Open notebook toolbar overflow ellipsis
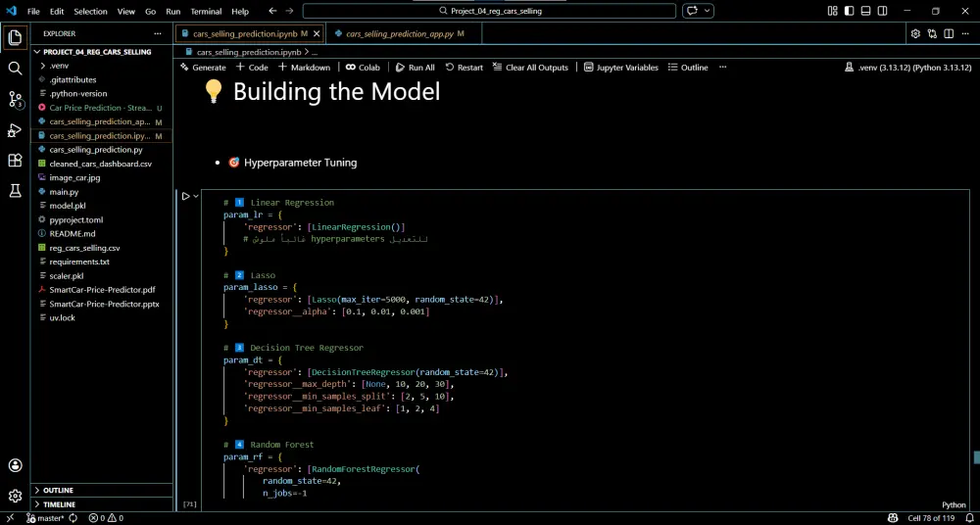This screenshot has height=525, width=980. click(722, 68)
